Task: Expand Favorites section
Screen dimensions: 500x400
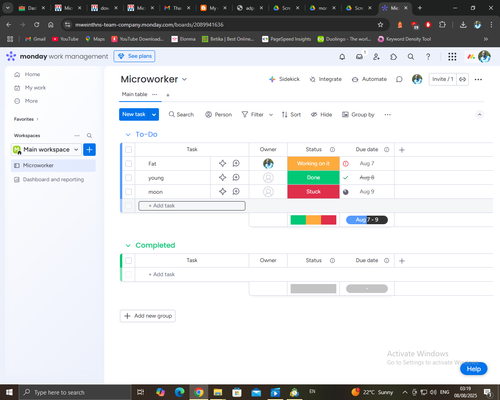Action: pyautogui.click(x=37, y=119)
